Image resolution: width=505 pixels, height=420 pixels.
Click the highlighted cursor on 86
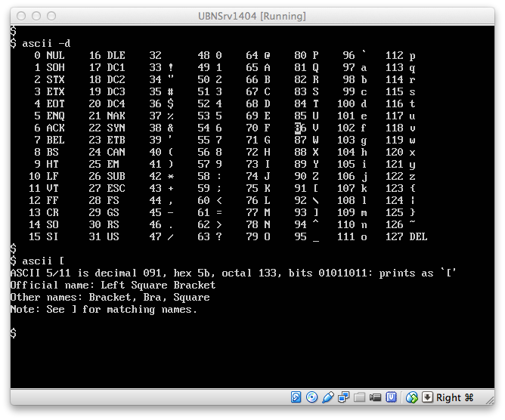pyautogui.click(x=298, y=128)
